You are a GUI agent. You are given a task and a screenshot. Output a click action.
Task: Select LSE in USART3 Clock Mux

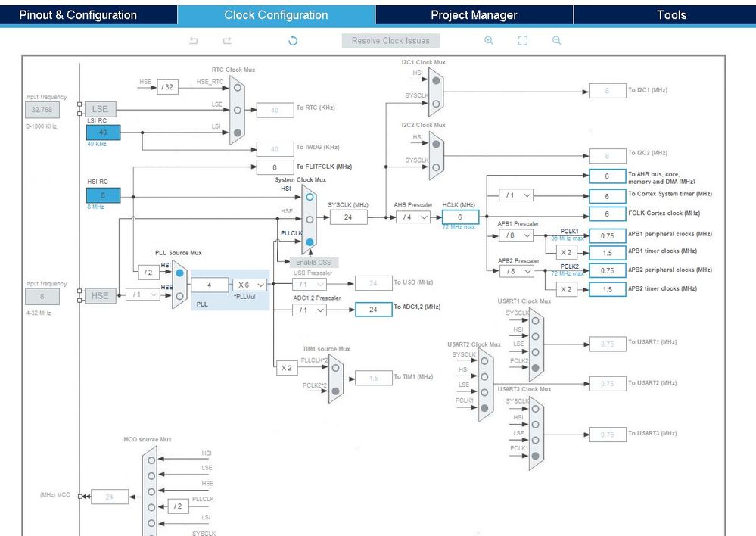pos(536,441)
